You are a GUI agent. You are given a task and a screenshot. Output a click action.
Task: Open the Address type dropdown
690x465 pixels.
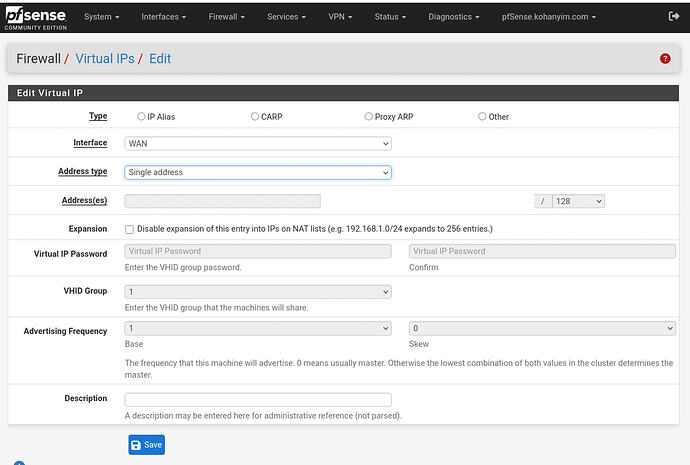pos(258,172)
